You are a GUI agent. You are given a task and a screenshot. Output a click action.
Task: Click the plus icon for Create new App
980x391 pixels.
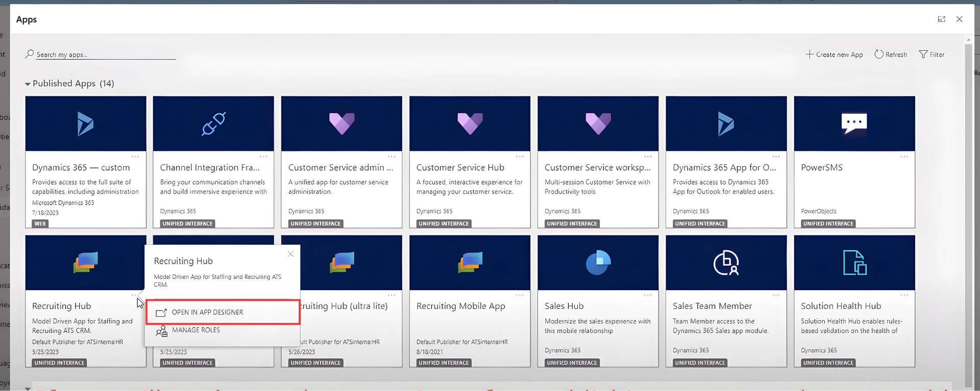(810, 54)
